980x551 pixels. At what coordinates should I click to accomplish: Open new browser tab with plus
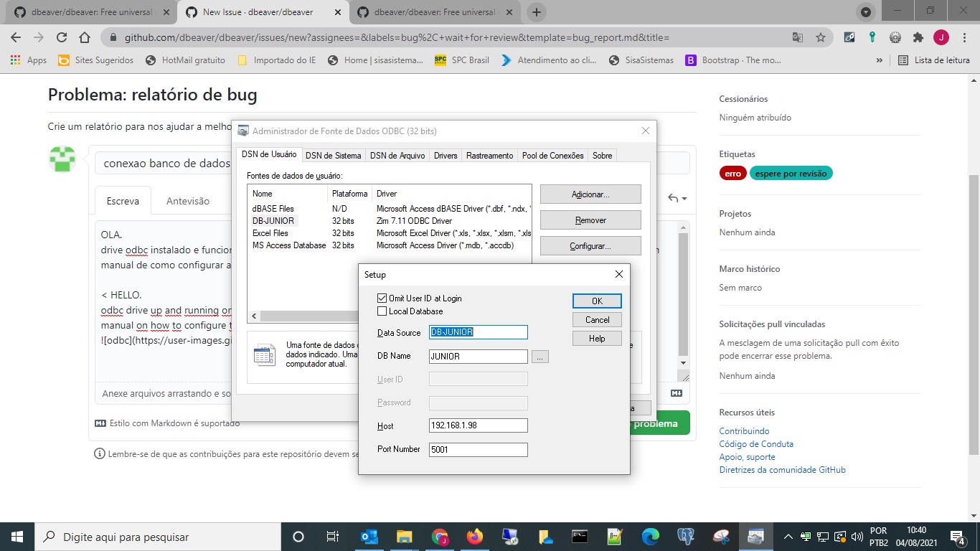tap(536, 12)
